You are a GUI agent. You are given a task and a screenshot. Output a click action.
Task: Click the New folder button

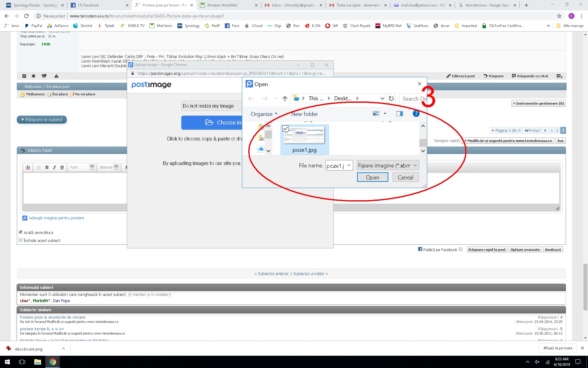pyautogui.click(x=304, y=114)
